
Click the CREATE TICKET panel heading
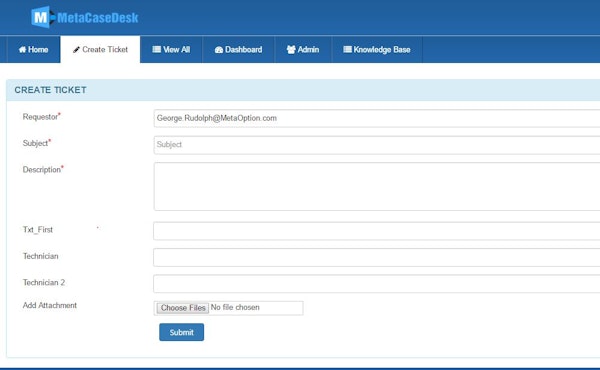click(51, 90)
